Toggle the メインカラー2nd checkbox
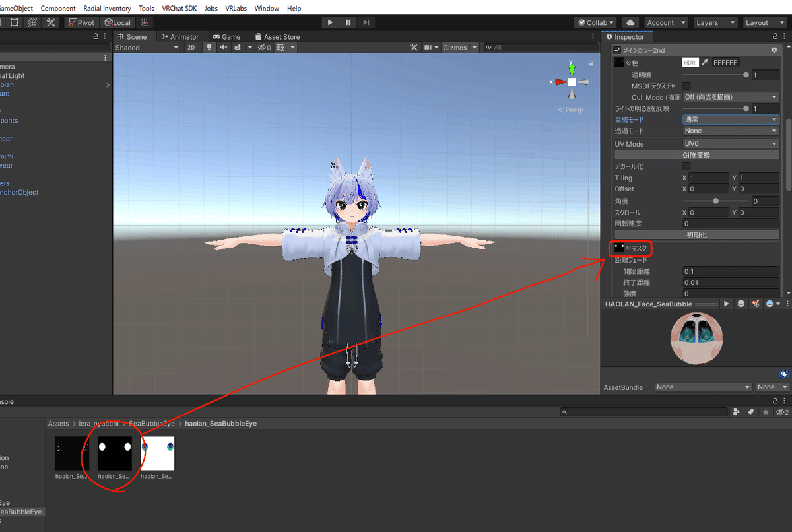 click(618, 50)
